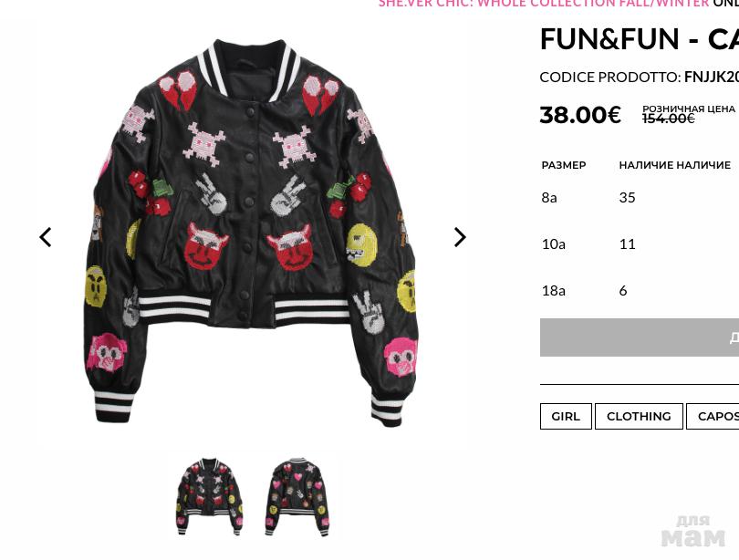Show next product image with right arrow
739x560 pixels.
(460, 237)
